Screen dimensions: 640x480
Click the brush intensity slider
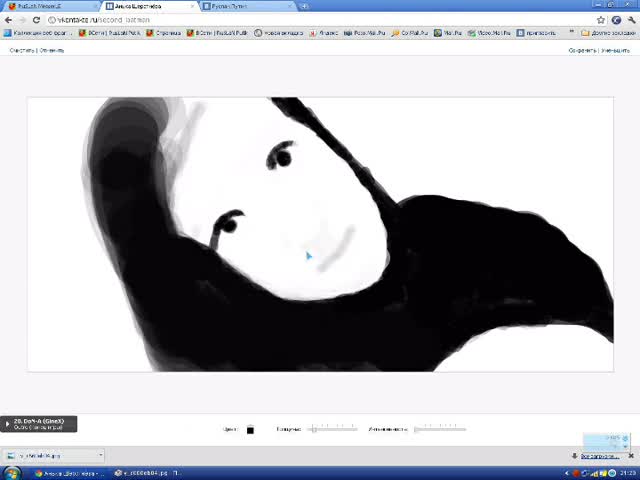tap(440, 429)
